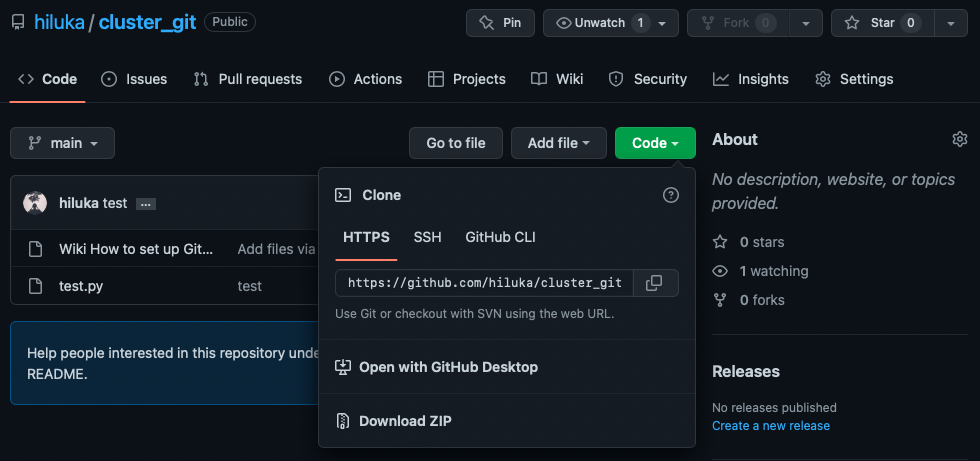Click the HTTPS clone URL text field
The width and height of the screenshot is (980, 461).
tap(484, 283)
